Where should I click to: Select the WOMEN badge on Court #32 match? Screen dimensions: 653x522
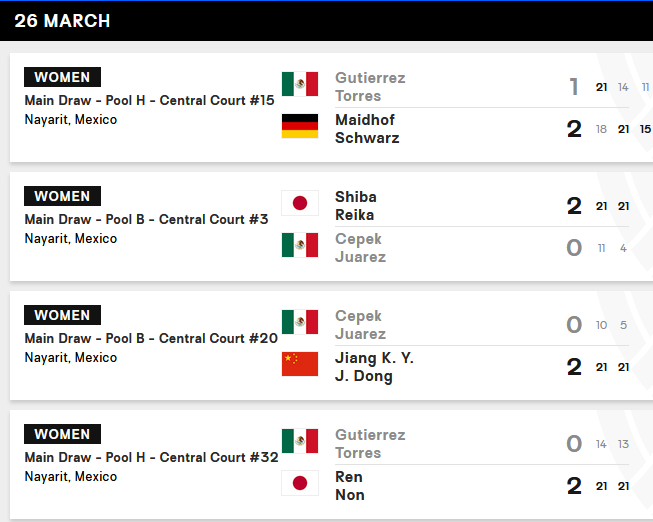coord(62,434)
